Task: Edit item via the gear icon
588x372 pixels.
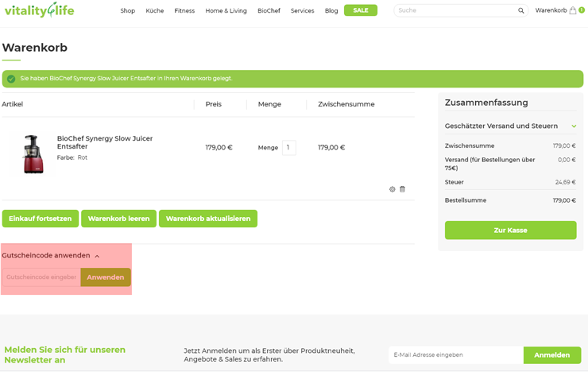Action: (x=393, y=189)
